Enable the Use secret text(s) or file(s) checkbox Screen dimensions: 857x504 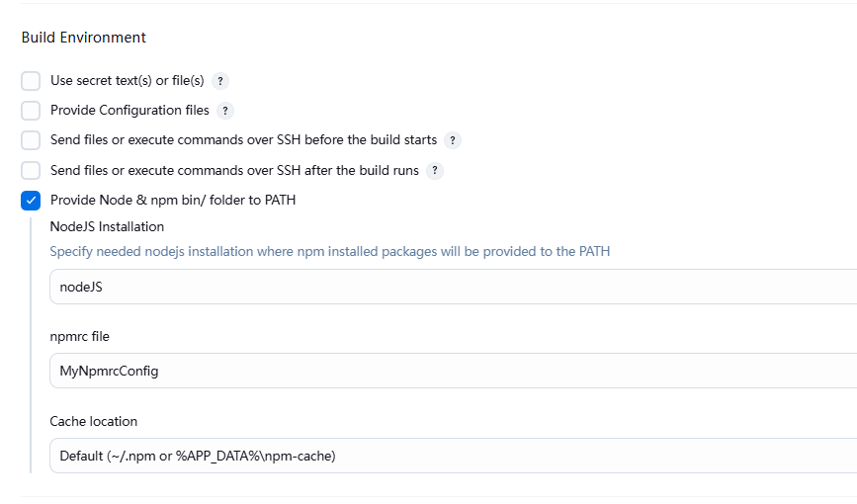coord(31,81)
